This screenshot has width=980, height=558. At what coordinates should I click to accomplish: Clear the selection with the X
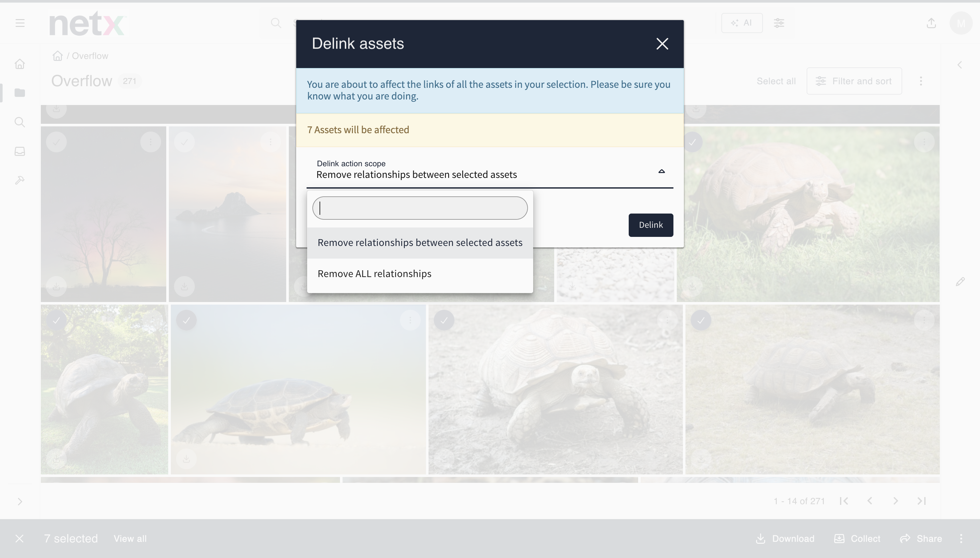[x=19, y=539]
